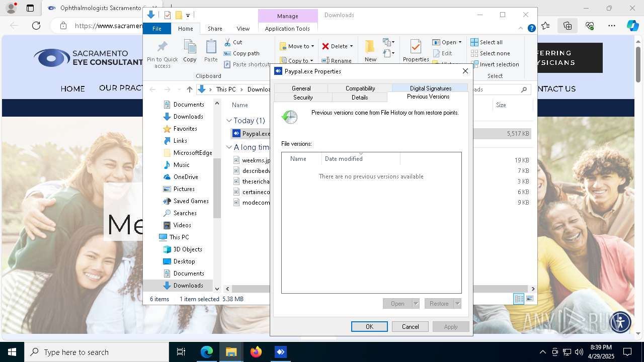This screenshot has height=362, width=644.
Task: Click Edit in the ribbon
Action: pos(442,53)
